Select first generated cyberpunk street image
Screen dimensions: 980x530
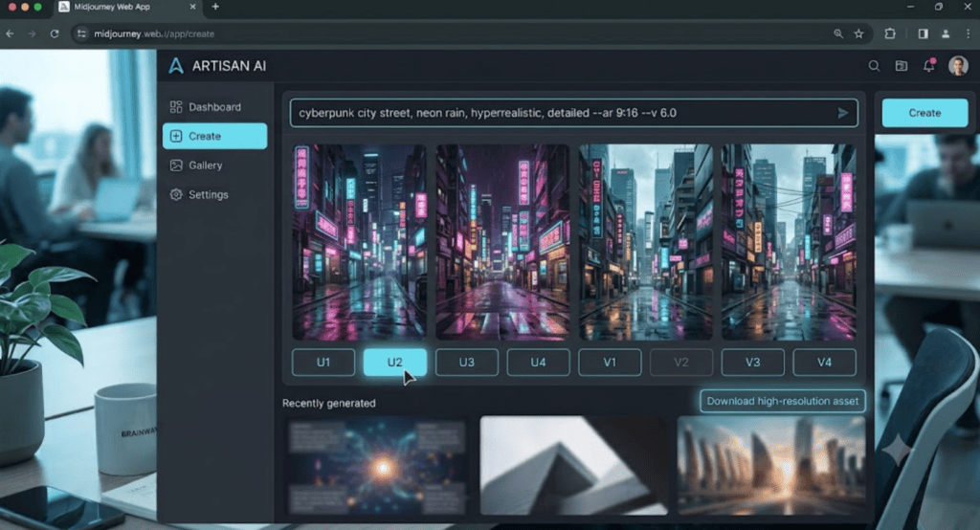click(x=360, y=242)
